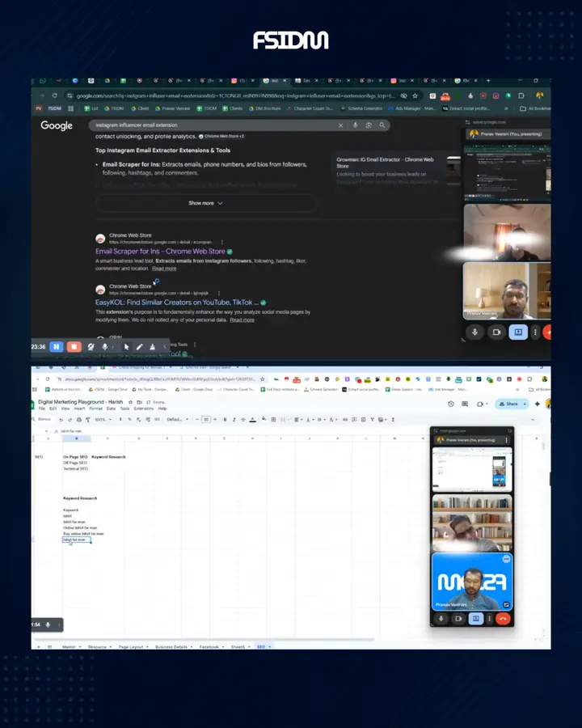The width and height of the screenshot is (582, 728).
Task: Print the spreadsheet via printer icon
Action: [79, 420]
